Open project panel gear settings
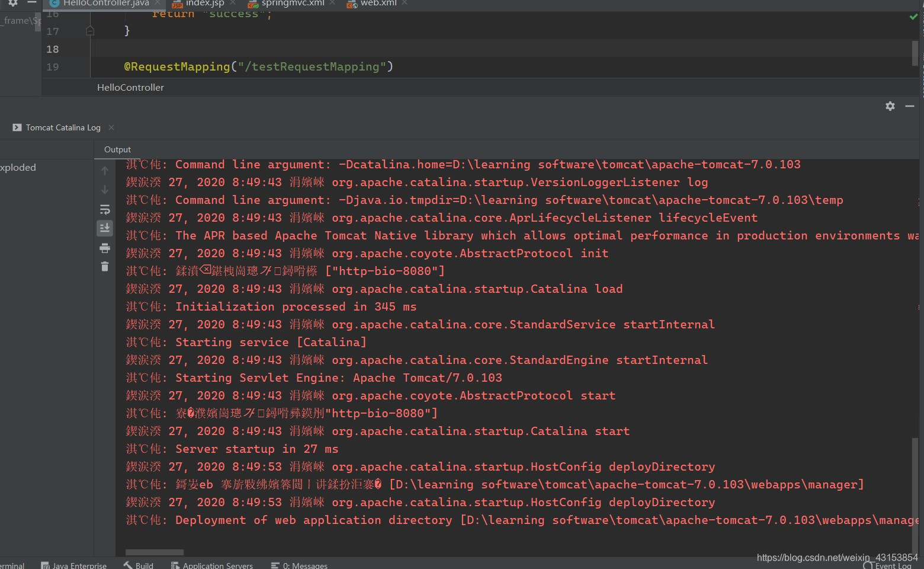The image size is (924, 569). (12, 2)
